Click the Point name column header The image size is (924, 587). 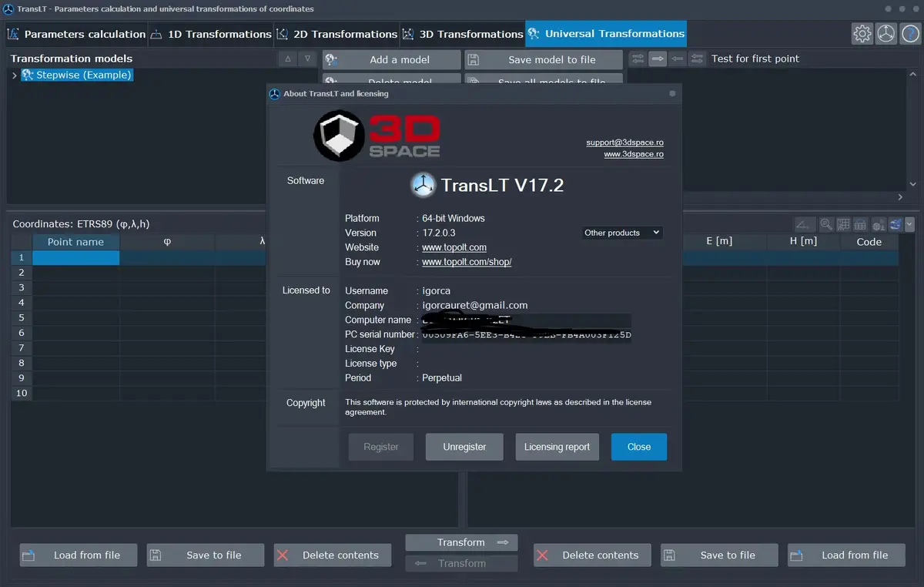point(75,242)
